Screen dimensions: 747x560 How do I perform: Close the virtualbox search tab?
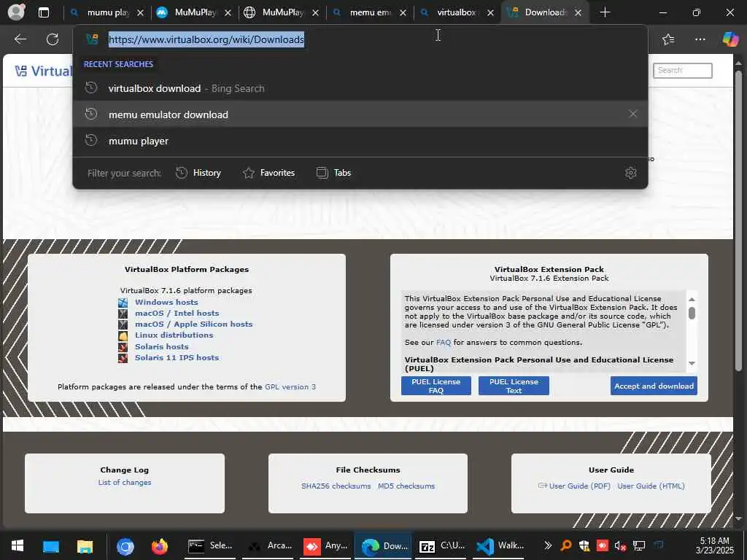490,13
